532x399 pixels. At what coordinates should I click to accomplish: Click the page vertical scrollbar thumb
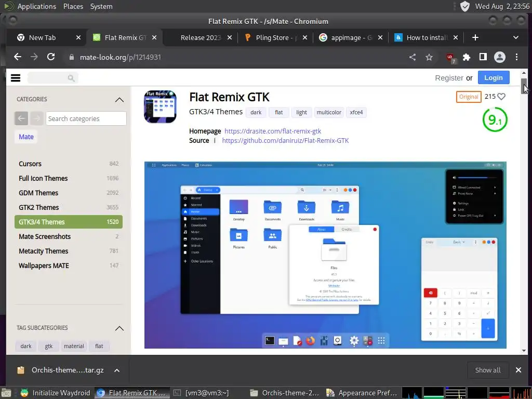(524, 86)
